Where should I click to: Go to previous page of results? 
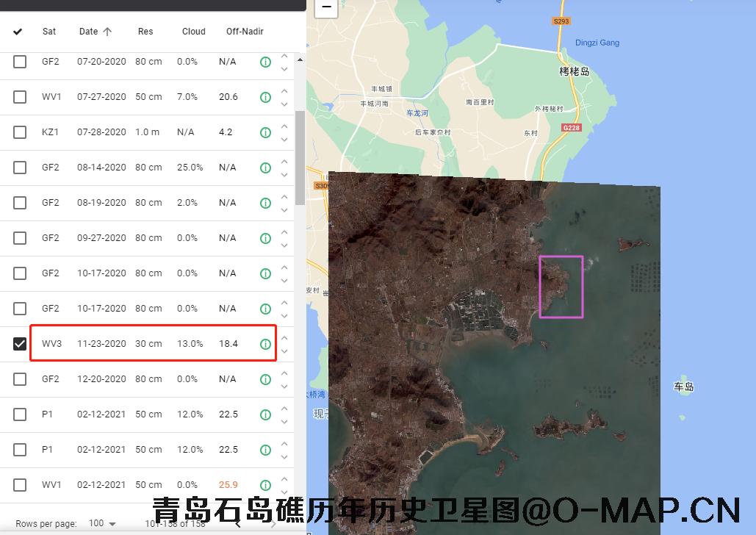[x=237, y=523]
